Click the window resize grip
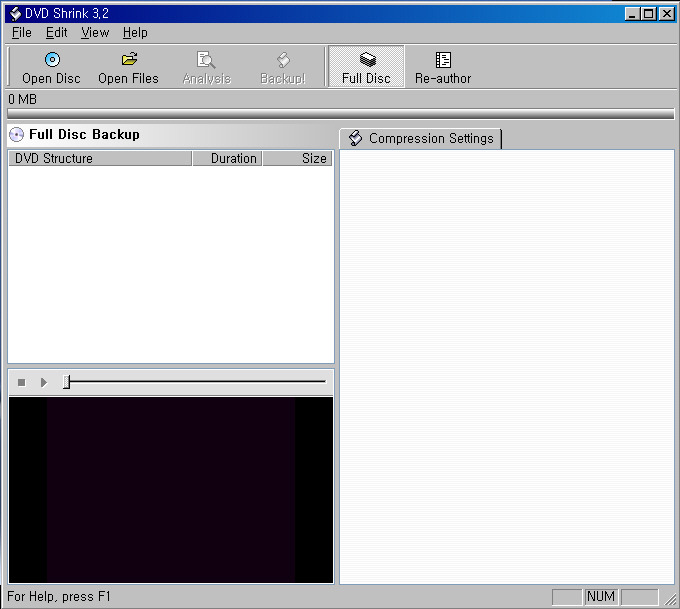 670,599
